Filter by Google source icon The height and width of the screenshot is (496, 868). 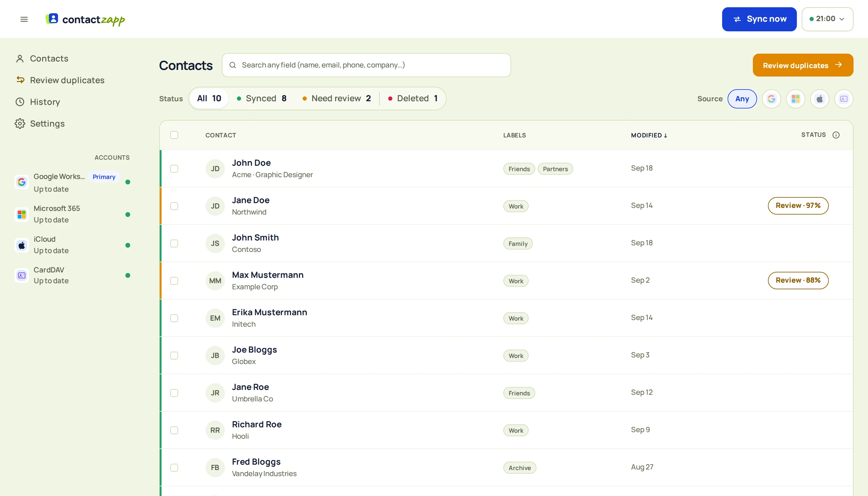pos(771,99)
